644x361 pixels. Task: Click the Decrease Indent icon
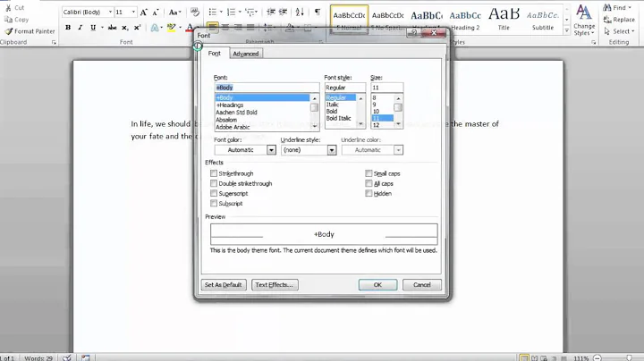pos(271,12)
